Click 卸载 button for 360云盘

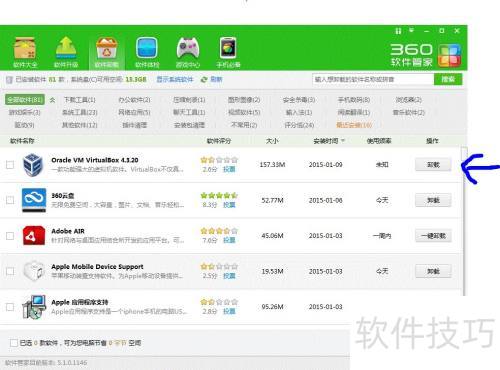433,200
